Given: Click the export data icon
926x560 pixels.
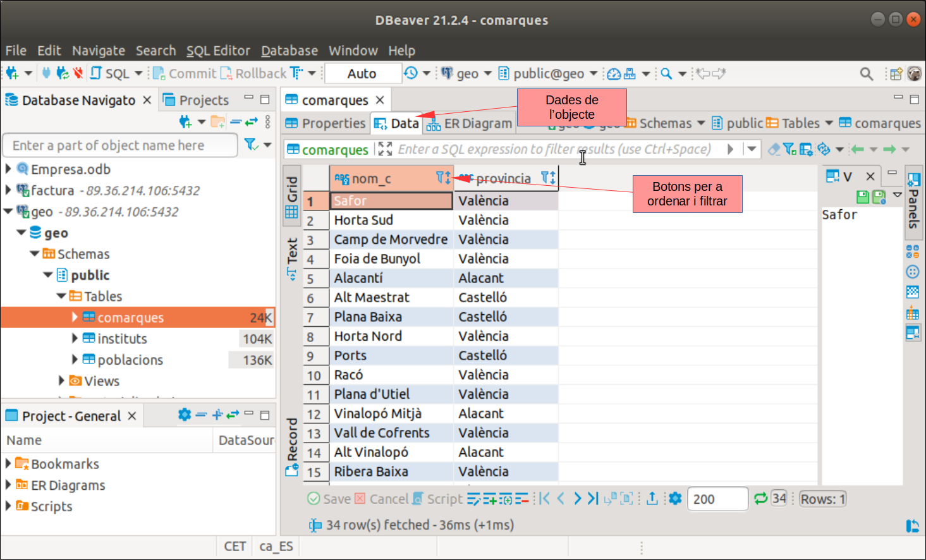Looking at the screenshot, I should (x=652, y=499).
